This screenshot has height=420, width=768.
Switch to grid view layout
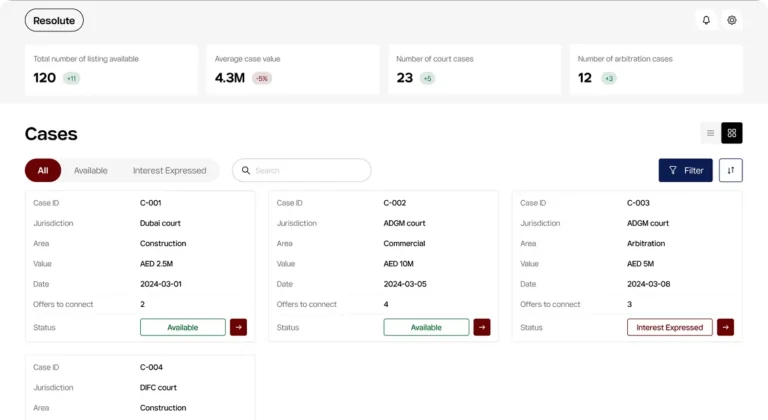click(x=732, y=133)
